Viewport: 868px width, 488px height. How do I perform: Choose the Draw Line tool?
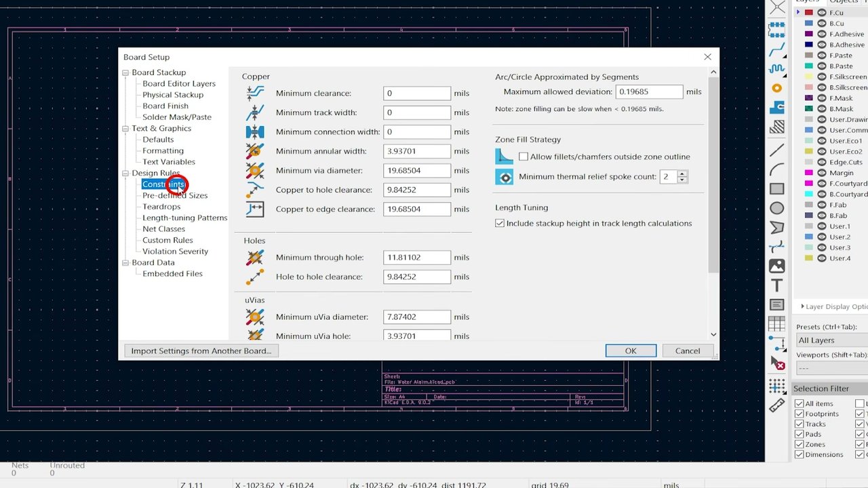(x=777, y=149)
